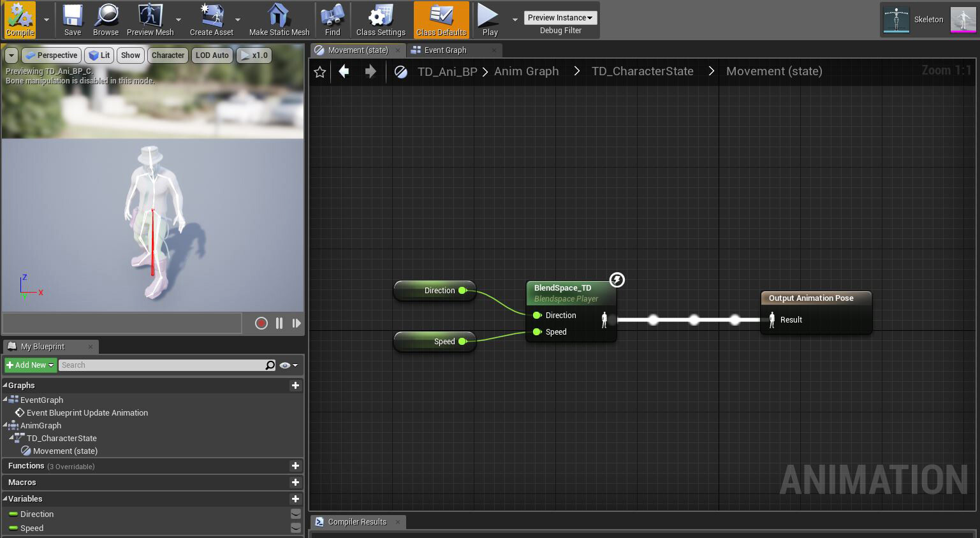Viewport: 980px width, 538px height.
Task: Collapse the Graphs section
Action: pos(6,385)
